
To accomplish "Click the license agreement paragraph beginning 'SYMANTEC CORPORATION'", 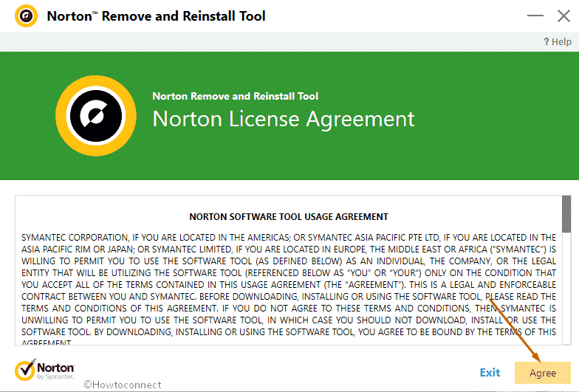I will click(289, 289).
